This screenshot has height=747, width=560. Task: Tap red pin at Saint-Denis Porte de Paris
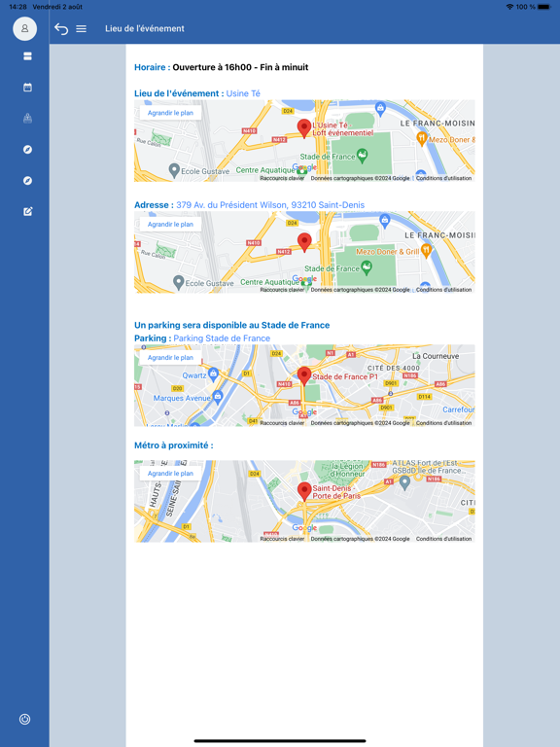tap(304, 491)
